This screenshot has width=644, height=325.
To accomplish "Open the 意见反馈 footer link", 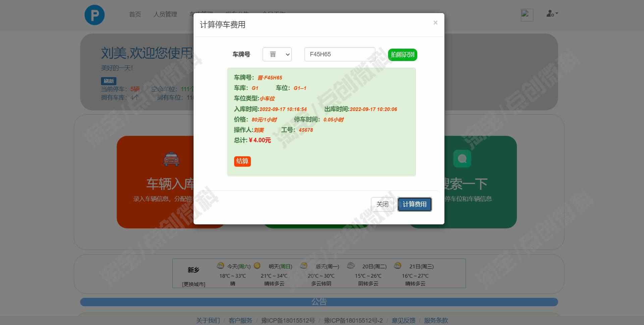I will point(404,320).
